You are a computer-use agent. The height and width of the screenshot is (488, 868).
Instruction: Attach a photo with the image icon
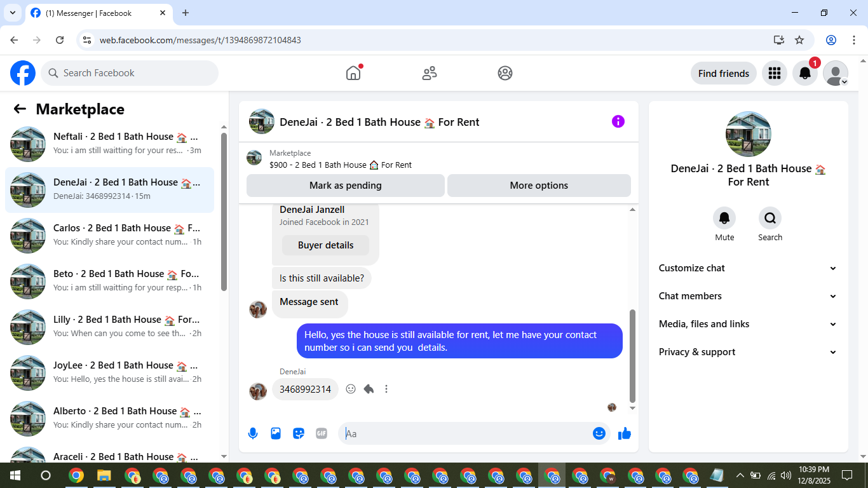pyautogui.click(x=276, y=433)
